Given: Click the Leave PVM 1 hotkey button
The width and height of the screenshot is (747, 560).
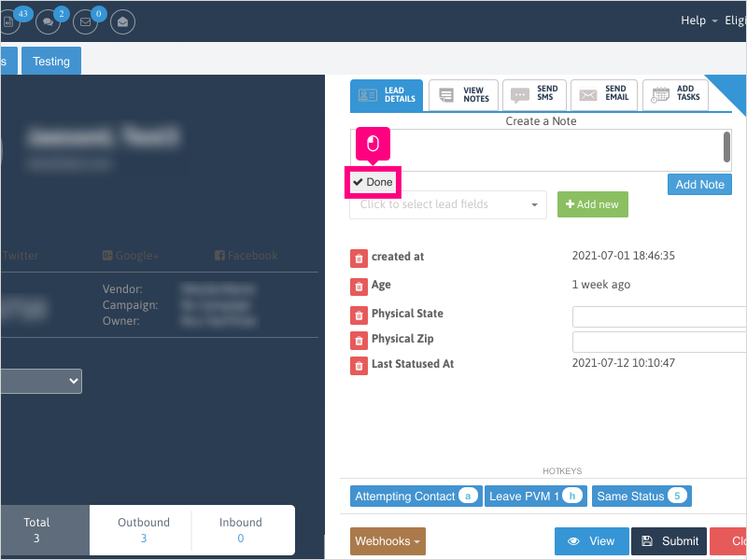Looking at the screenshot, I should pyautogui.click(x=535, y=497).
